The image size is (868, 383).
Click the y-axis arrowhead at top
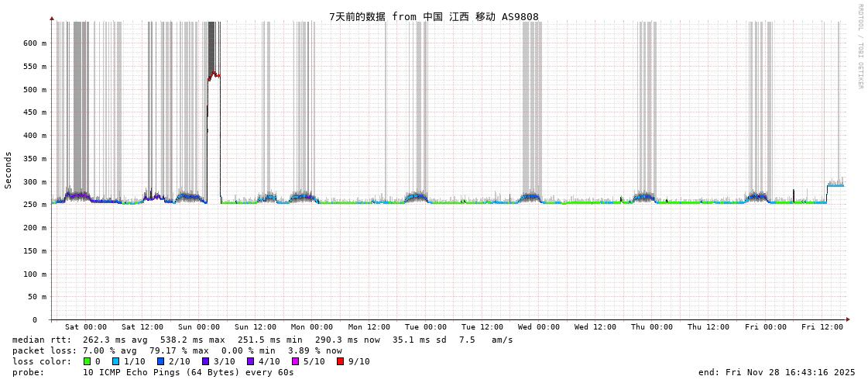(52, 18)
